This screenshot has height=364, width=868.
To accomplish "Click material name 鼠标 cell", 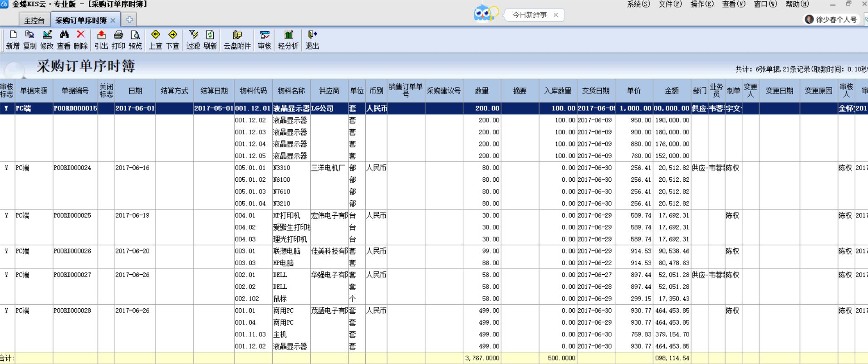I will (291, 299).
